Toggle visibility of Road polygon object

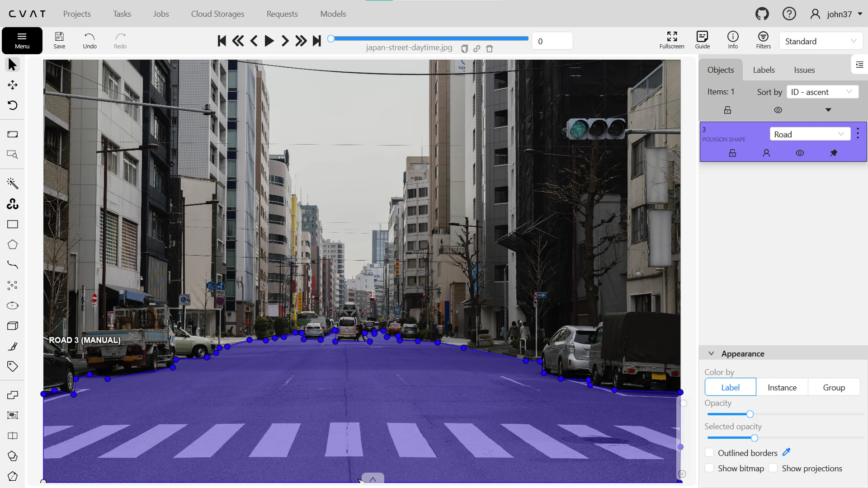point(800,153)
